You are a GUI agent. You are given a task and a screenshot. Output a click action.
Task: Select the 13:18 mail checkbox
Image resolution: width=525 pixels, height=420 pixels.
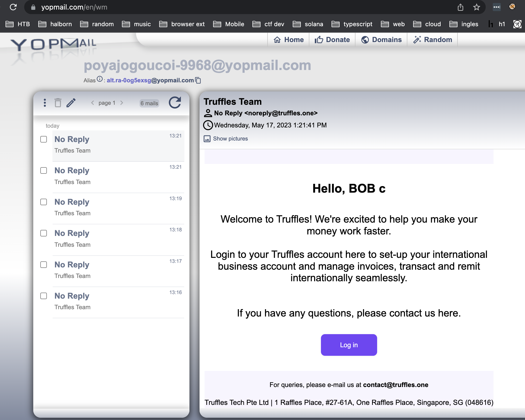point(44,233)
